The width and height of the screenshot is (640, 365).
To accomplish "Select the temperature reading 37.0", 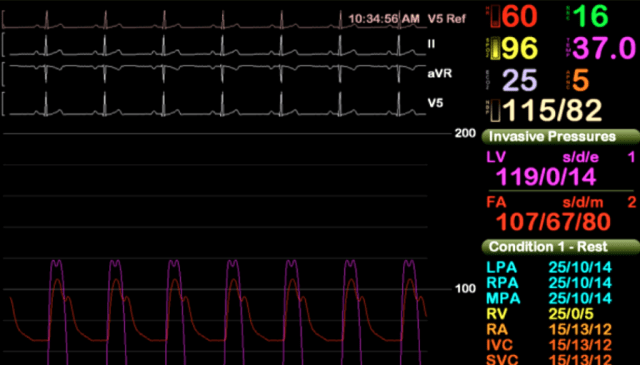I will (x=604, y=48).
